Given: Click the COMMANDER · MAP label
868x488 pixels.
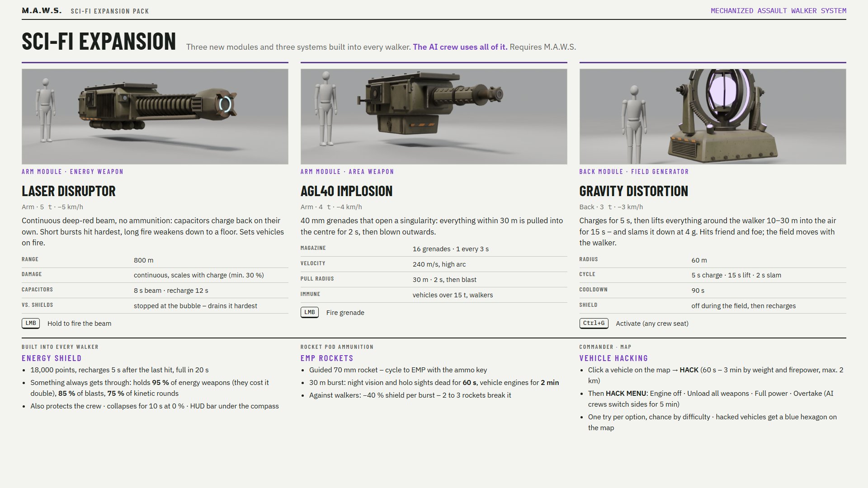Looking at the screenshot, I should tap(605, 347).
